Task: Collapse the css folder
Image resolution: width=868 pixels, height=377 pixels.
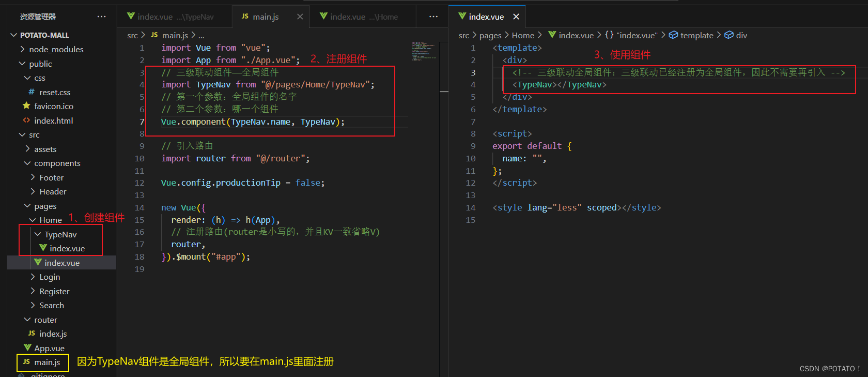Action: point(27,78)
